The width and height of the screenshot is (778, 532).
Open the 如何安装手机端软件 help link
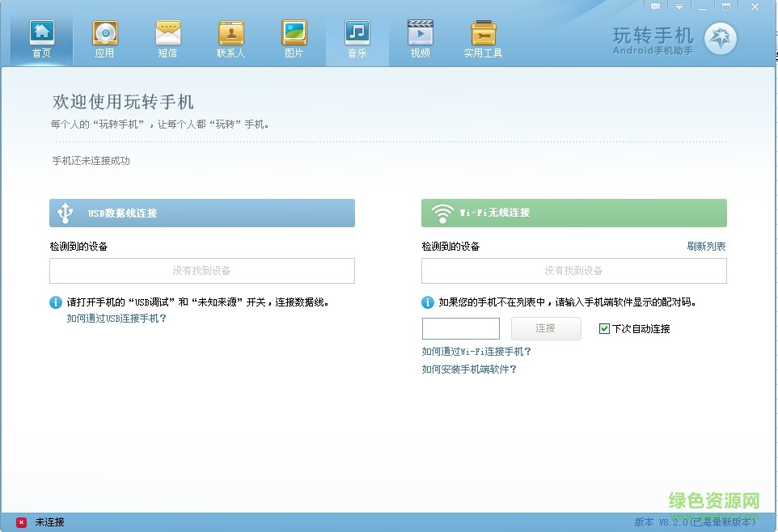tap(470, 369)
